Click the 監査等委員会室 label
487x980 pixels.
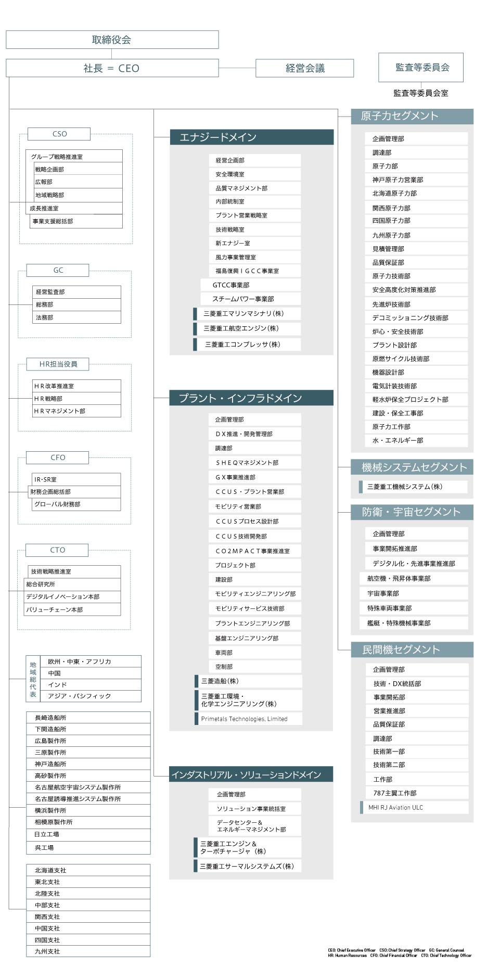pyautogui.click(x=421, y=93)
